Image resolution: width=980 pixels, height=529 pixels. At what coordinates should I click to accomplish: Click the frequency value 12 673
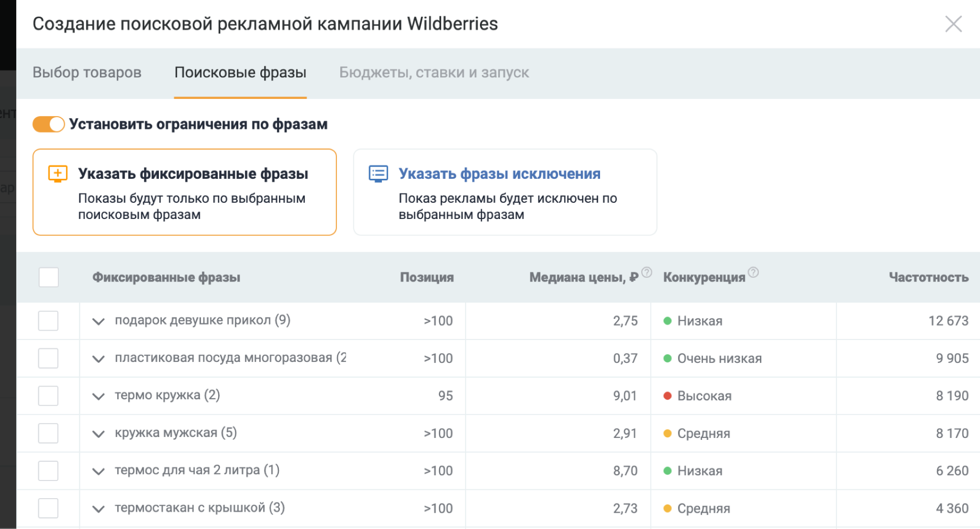click(948, 321)
